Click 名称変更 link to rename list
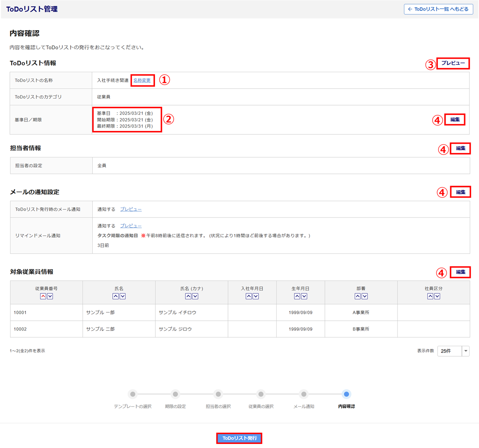 [x=142, y=80]
